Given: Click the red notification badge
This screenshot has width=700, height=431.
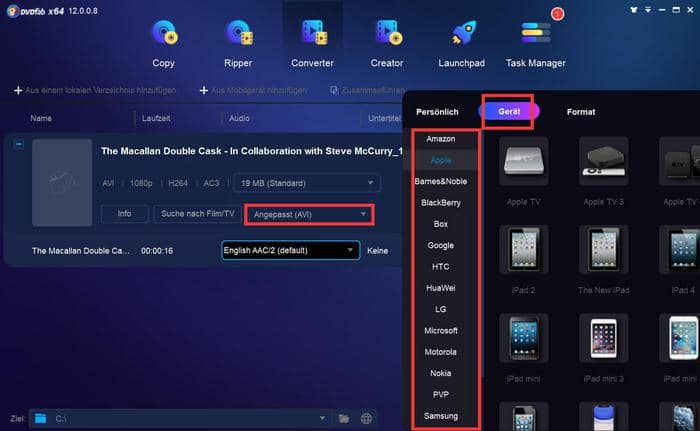Looking at the screenshot, I should [x=557, y=14].
